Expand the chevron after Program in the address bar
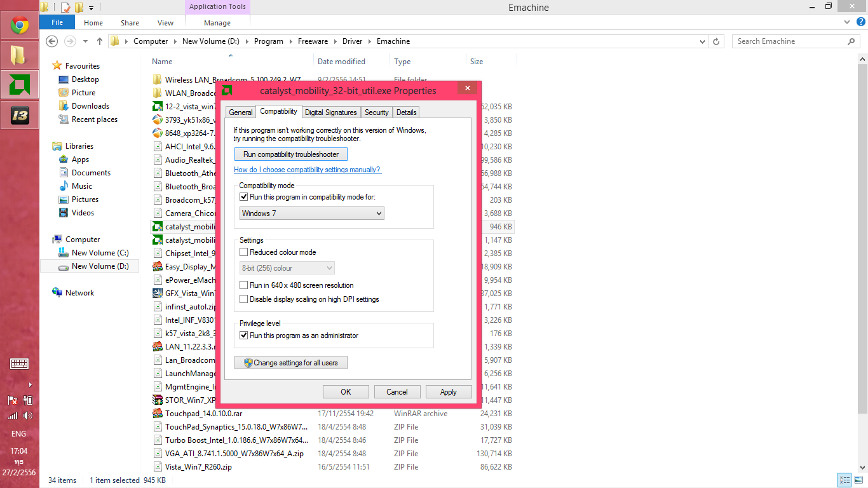This screenshot has height=488, width=868. click(290, 41)
